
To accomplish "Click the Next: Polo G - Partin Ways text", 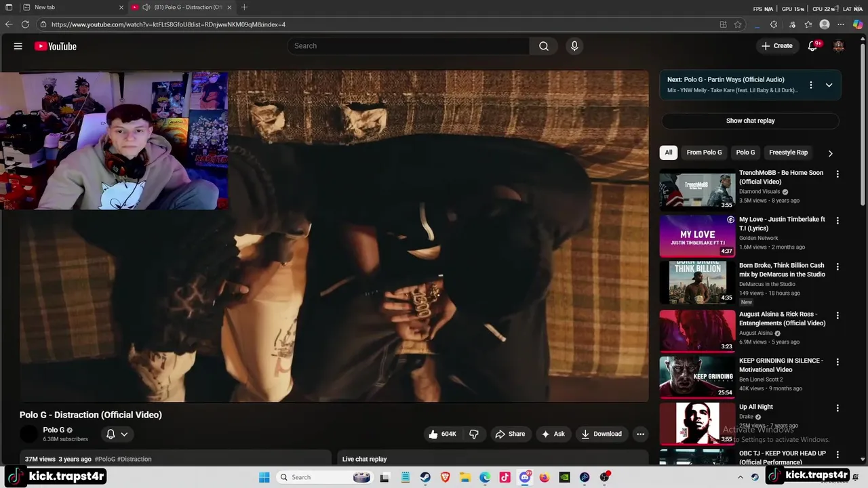I will [x=726, y=79].
